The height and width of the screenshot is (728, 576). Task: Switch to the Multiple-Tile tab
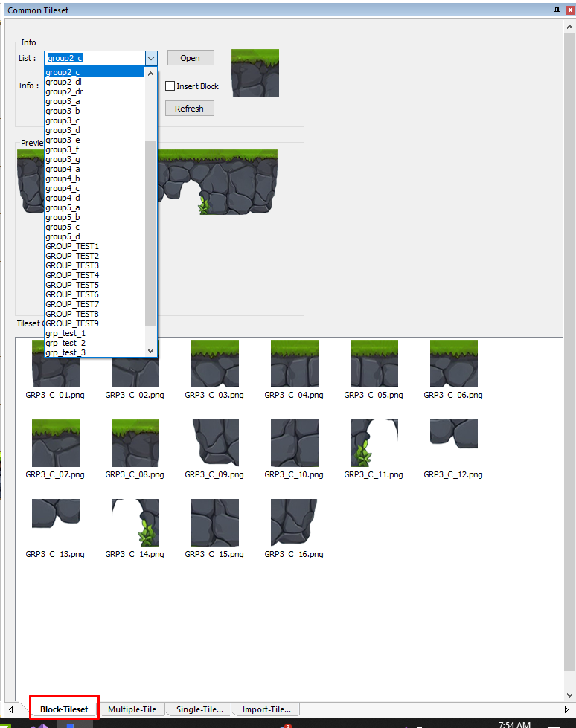(x=132, y=709)
